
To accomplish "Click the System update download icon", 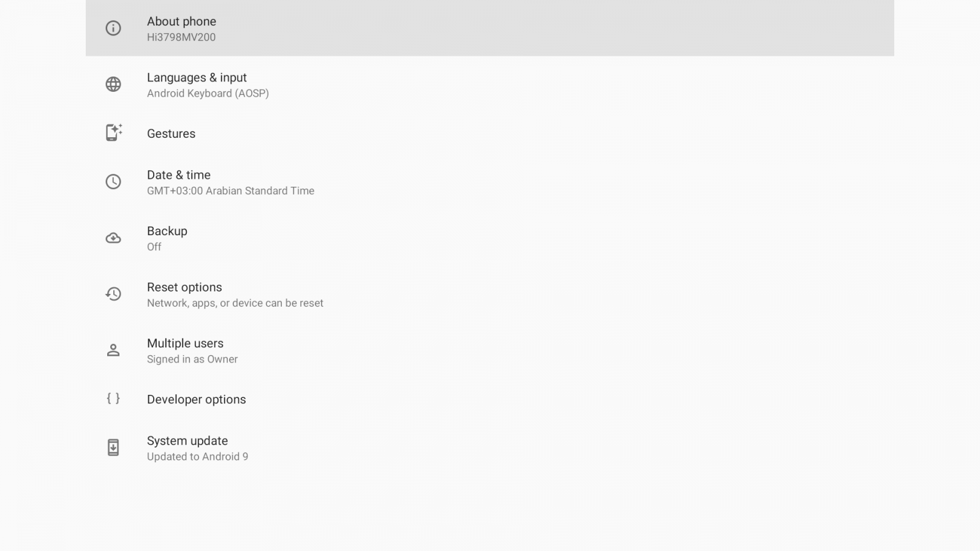I will point(113,448).
